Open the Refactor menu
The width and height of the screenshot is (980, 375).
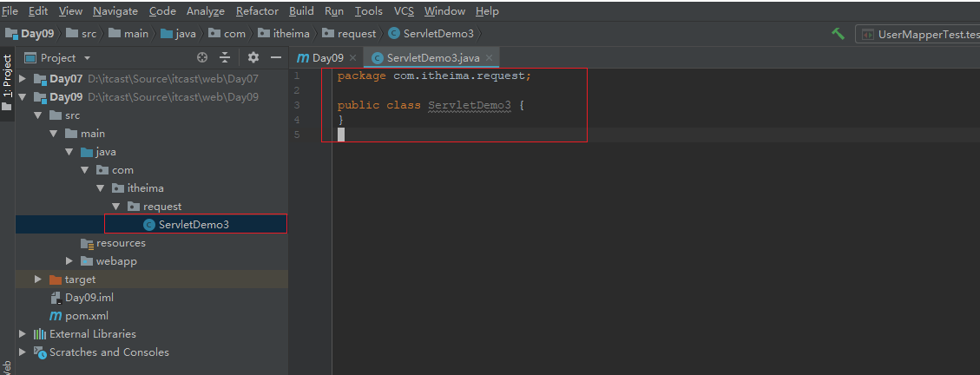tap(257, 11)
